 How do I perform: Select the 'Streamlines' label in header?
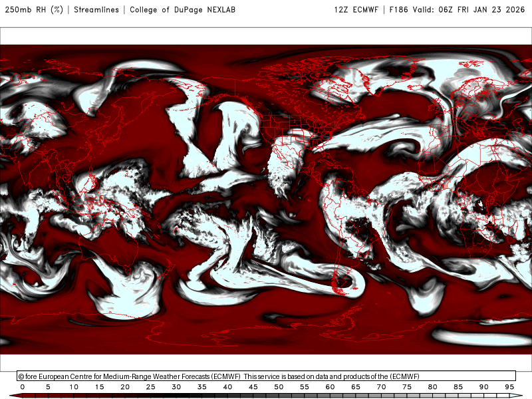pos(96,9)
